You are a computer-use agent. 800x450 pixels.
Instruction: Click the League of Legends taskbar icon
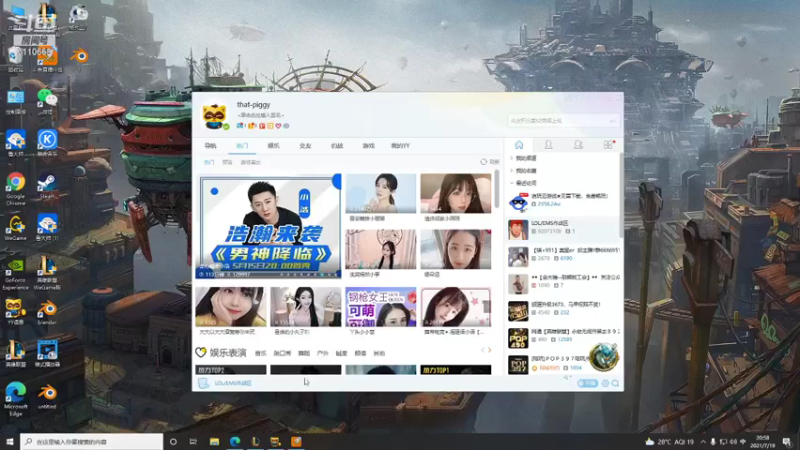[255, 441]
